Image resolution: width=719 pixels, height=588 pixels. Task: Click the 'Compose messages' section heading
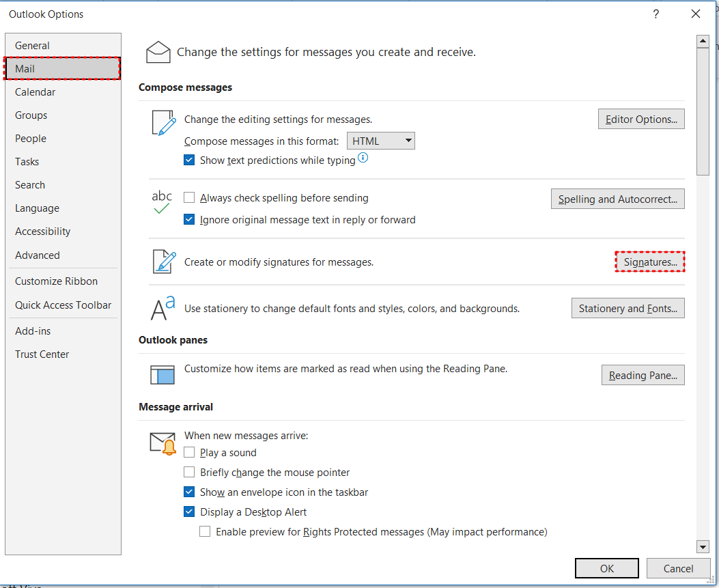185,87
